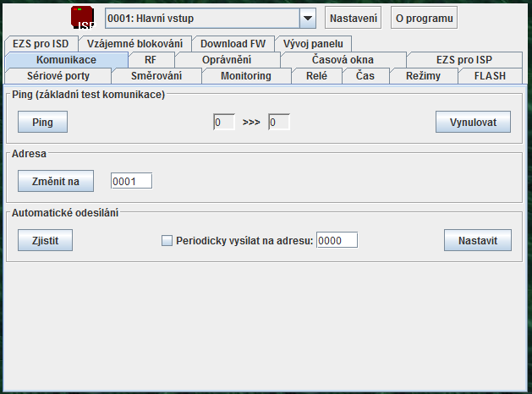Open the FLASH tab
This screenshot has height=394, width=532.
pos(490,76)
